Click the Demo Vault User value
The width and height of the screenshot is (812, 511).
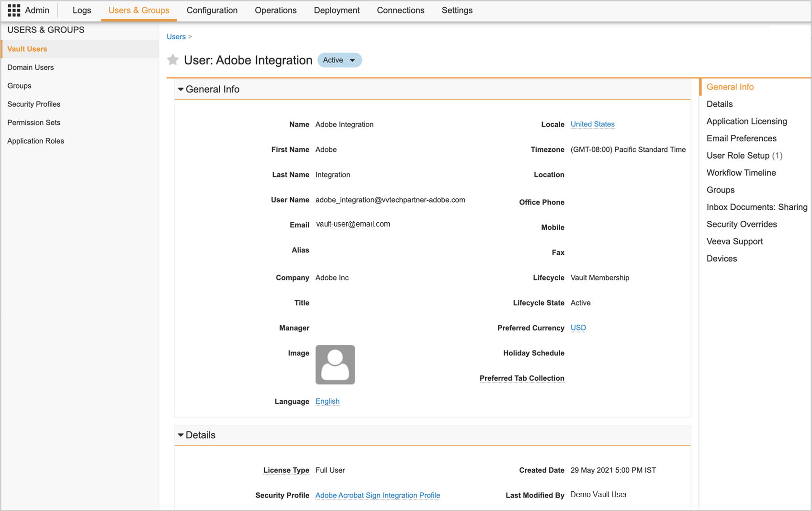point(598,494)
